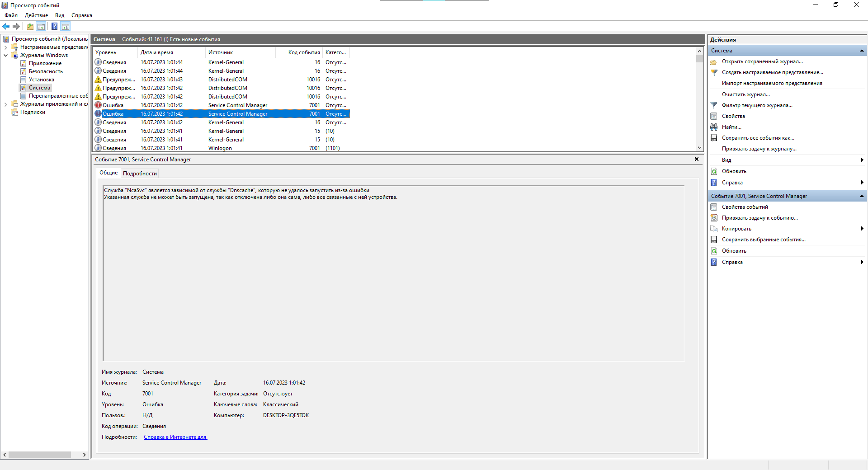Open the Действие menu
Screen dimensions: 868x470
pyautogui.click(x=36, y=15)
